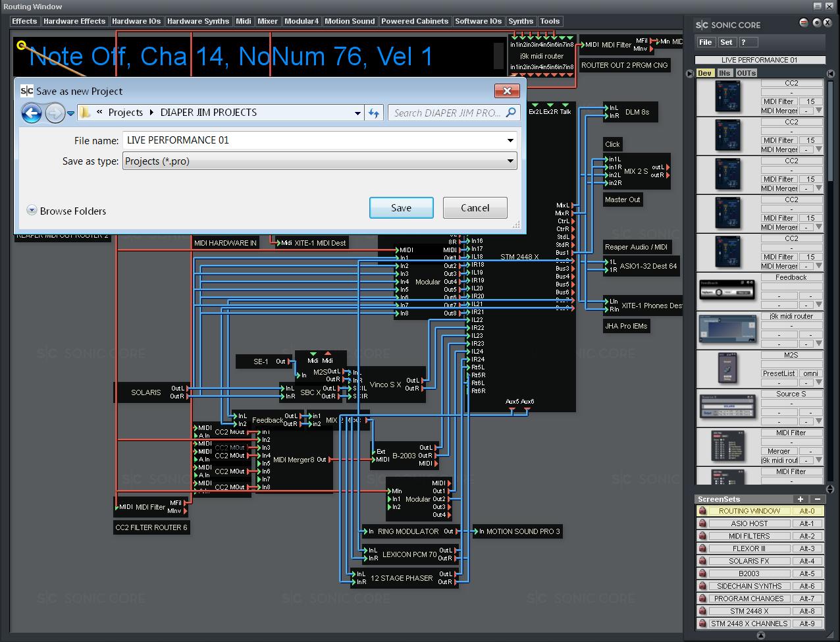The image size is (840, 642).
Task: Click the Sonic Core logo in the side panel
Action: [x=728, y=25]
